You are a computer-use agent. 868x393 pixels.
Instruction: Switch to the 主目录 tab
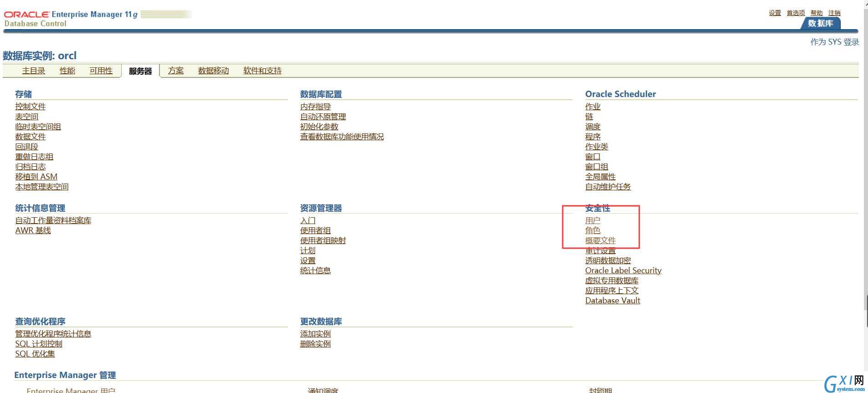34,71
